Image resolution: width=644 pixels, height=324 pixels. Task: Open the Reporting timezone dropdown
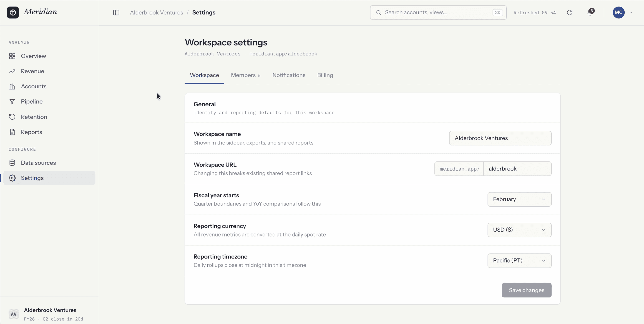(520, 261)
